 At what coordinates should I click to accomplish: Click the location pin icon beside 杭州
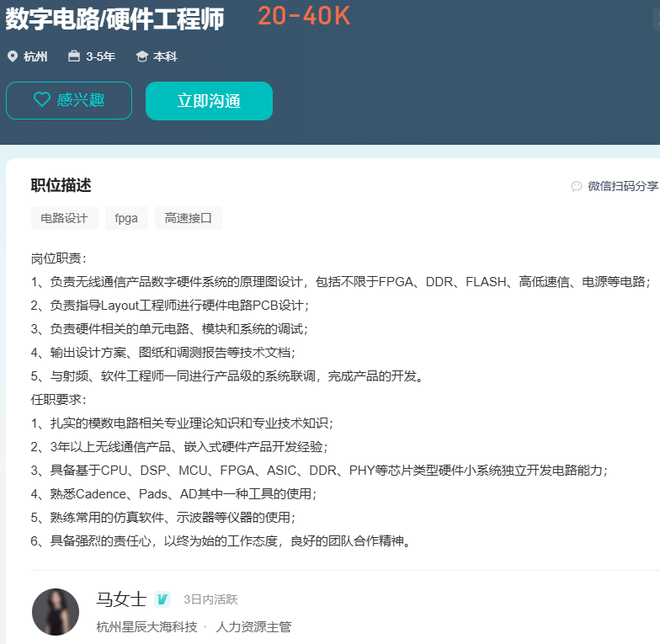[12, 56]
